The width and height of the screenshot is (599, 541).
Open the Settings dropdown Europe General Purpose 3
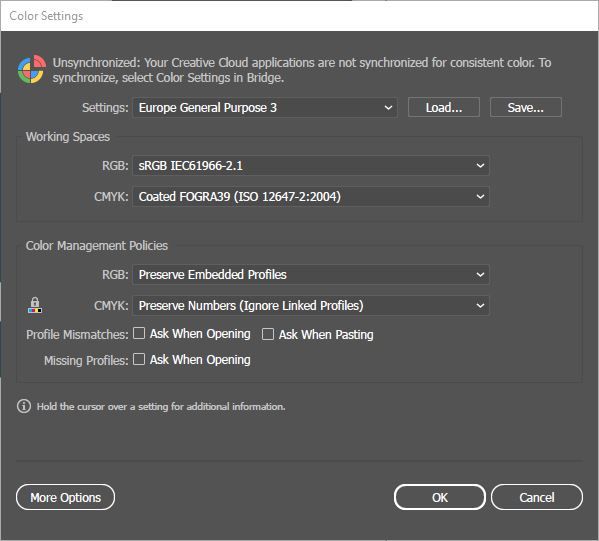[x=265, y=107]
